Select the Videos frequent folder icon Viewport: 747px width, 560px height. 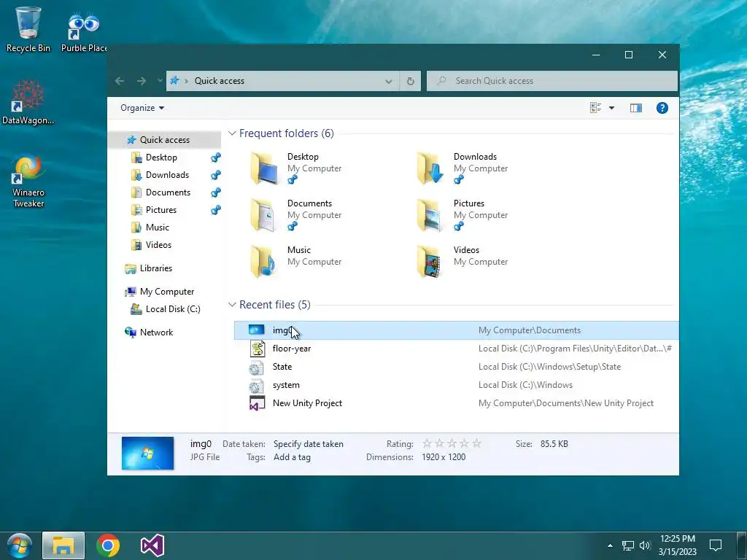(430, 262)
